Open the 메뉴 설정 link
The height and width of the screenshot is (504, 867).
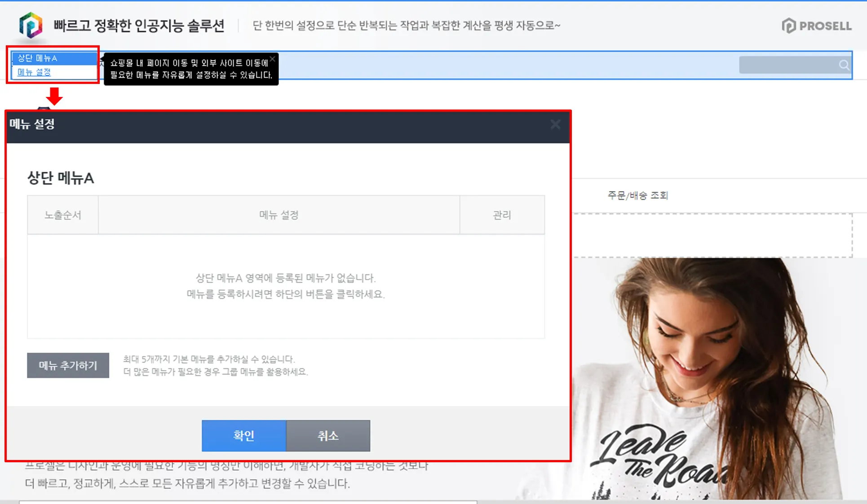[x=34, y=72]
